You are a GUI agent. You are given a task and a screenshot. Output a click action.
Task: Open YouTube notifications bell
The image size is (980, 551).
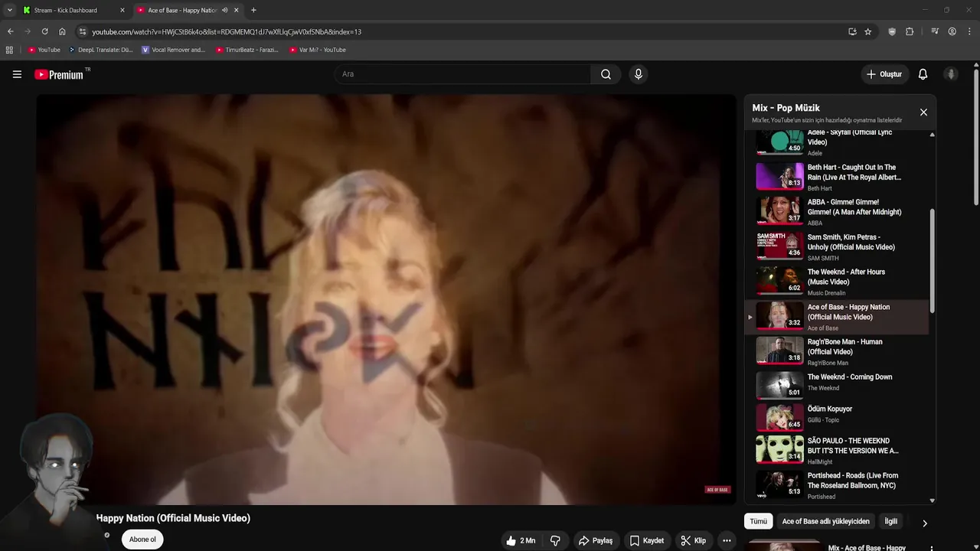923,74
